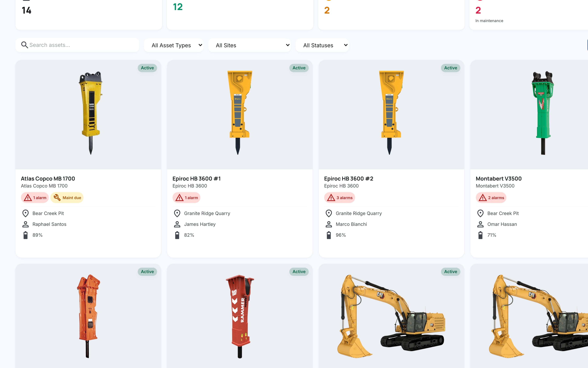Open the CAT excavator image with Active badge
The width and height of the screenshot is (588, 368).
[x=392, y=316]
